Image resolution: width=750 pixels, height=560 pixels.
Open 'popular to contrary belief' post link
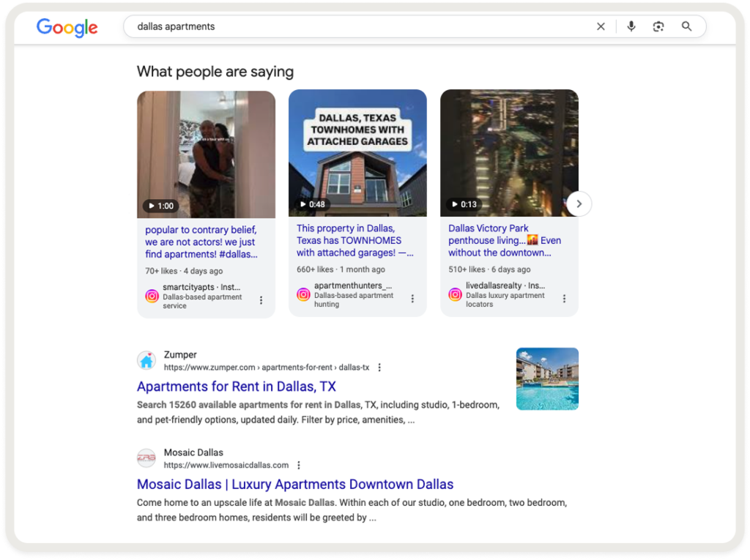pyautogui.click(x=201, y=242)
